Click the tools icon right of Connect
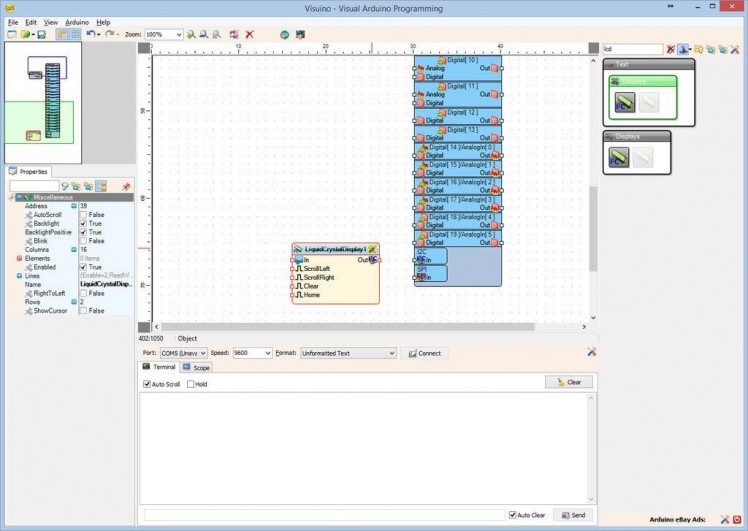This screenshot has height=531, width=748. [x=591, y=352]
